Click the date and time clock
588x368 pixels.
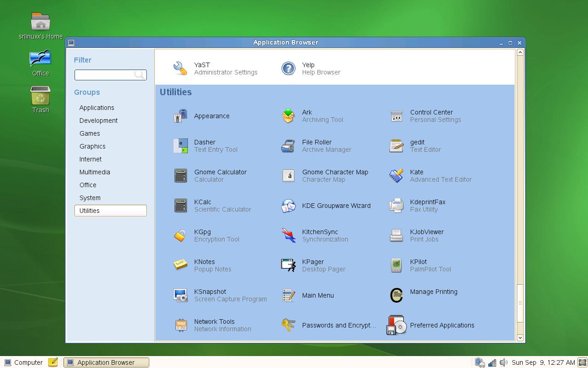[x=543, y=362]
